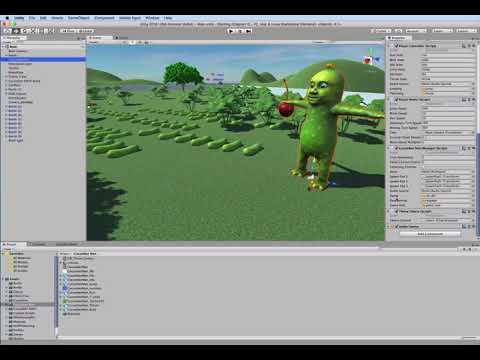Click the Play button
Screen dimensions: 480x360
coord(231,31)
